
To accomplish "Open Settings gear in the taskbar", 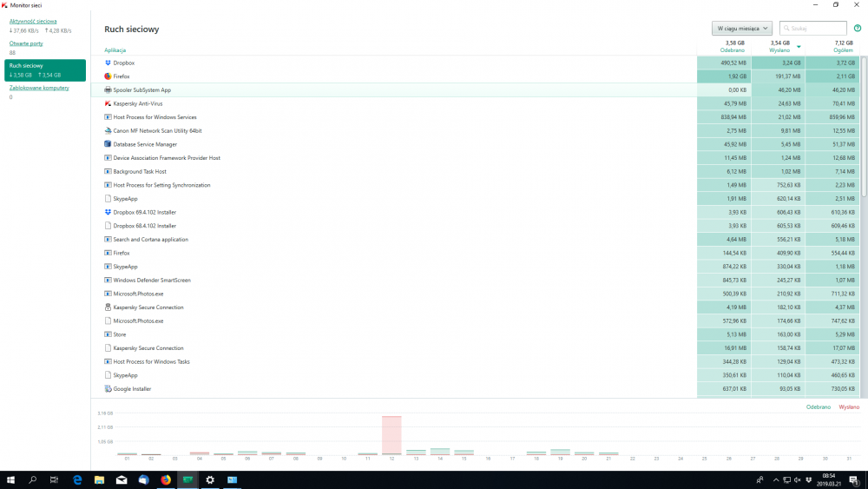I will click(209, 479).
